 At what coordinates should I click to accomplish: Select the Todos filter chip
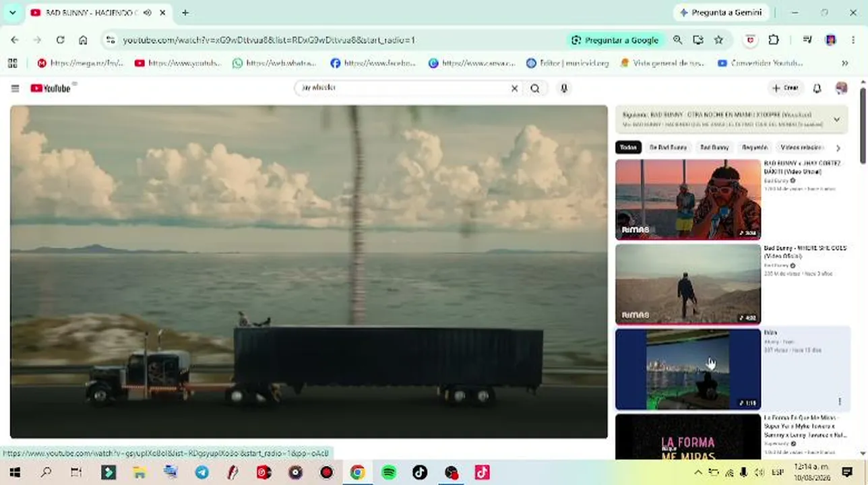pyautogui.click(x=628, y=148)
